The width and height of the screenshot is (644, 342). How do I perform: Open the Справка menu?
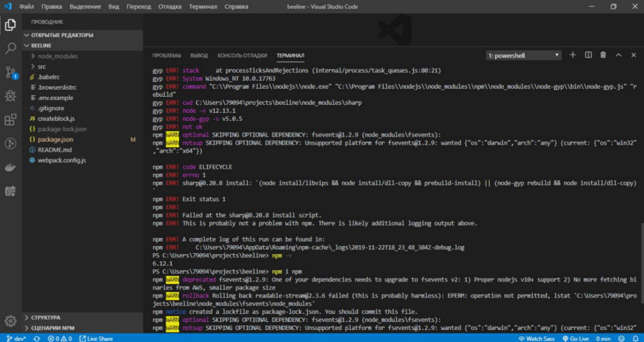(236, 7)
